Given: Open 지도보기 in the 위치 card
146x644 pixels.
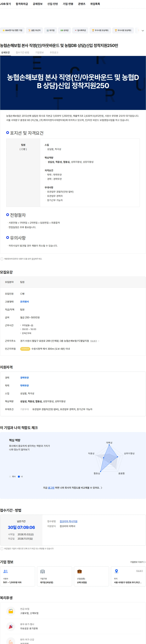Looking at the screenshot, I should point(139,571).
